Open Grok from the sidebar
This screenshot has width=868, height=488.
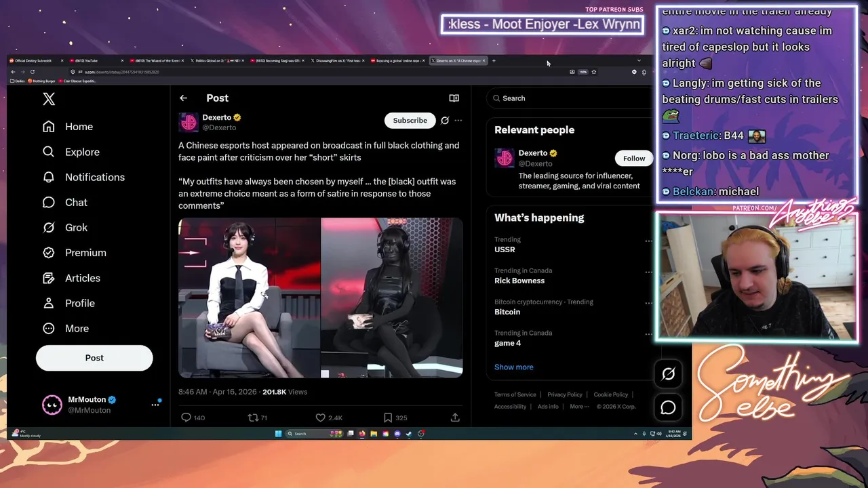click(x=65, y=227)
